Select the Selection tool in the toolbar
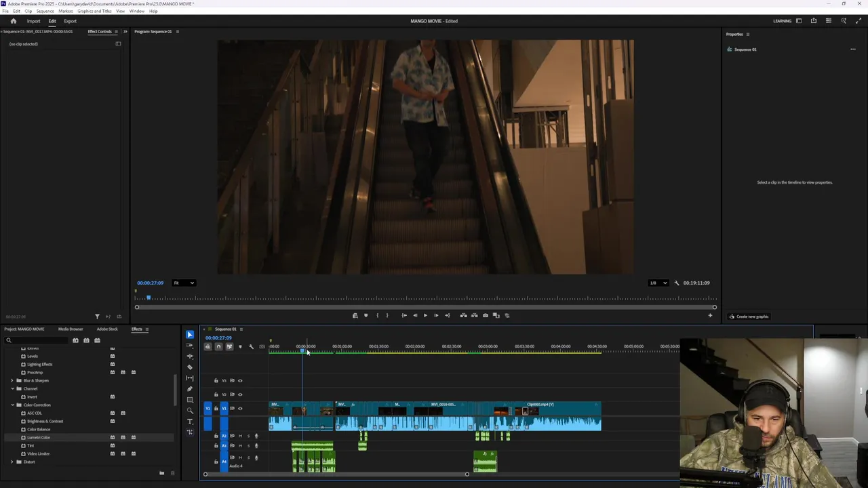 click(190, 335)
